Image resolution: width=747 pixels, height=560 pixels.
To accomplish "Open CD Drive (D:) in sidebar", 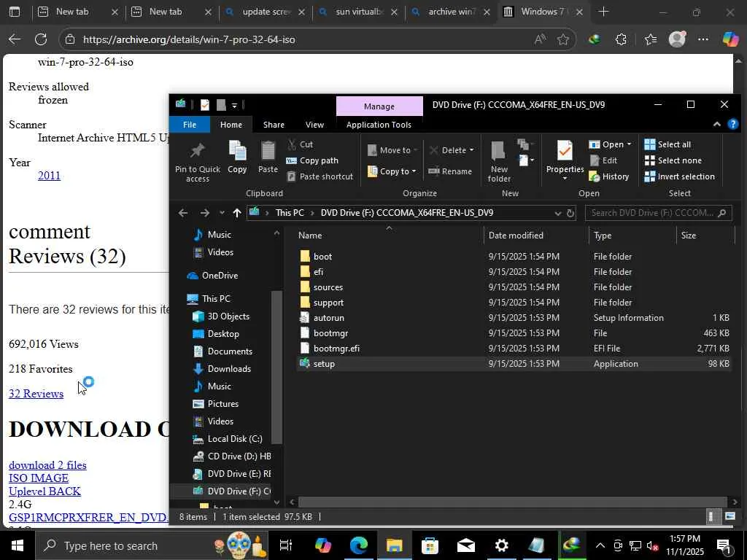I will tap(239, 456).
